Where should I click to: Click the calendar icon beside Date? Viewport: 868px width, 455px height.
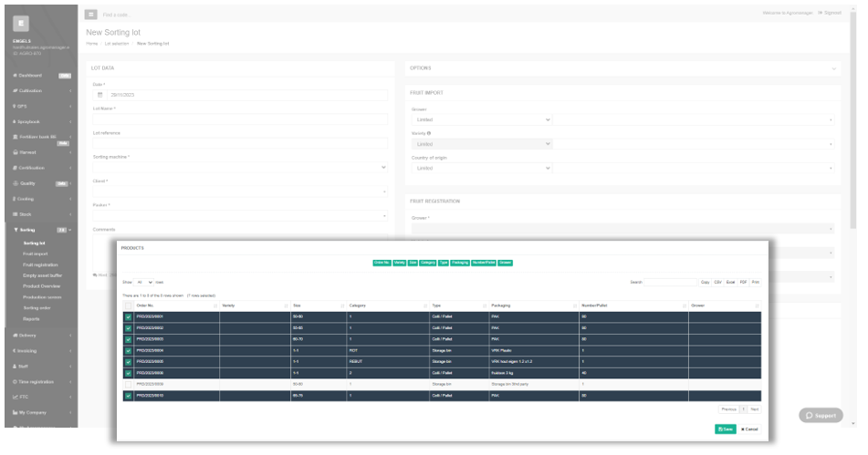pos(100,95)
